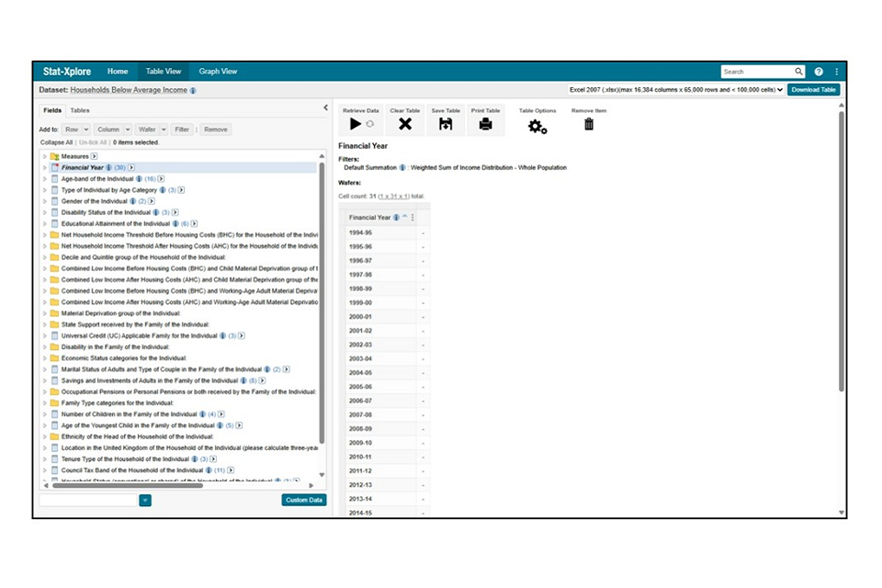Screen dimensions: 882x588
Task: Click the Download Table button
Action: click(x=813, y=90)
